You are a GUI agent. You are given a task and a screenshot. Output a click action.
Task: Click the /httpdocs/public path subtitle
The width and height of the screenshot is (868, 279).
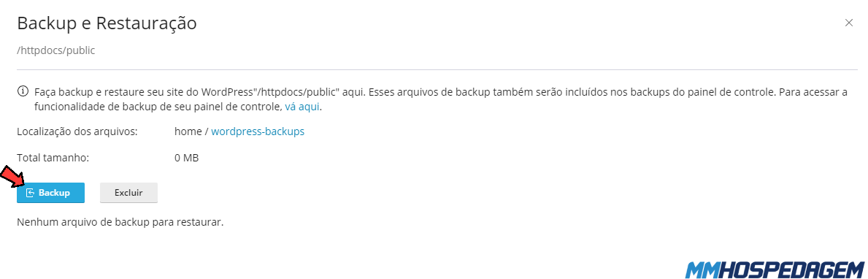[56, 50]
